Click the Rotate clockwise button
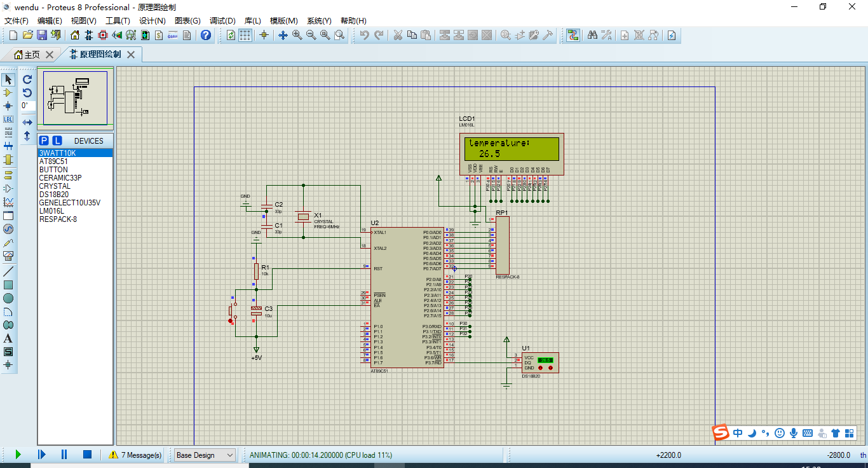The width and height of the screenshot is (868, 468). coord(27,79)
